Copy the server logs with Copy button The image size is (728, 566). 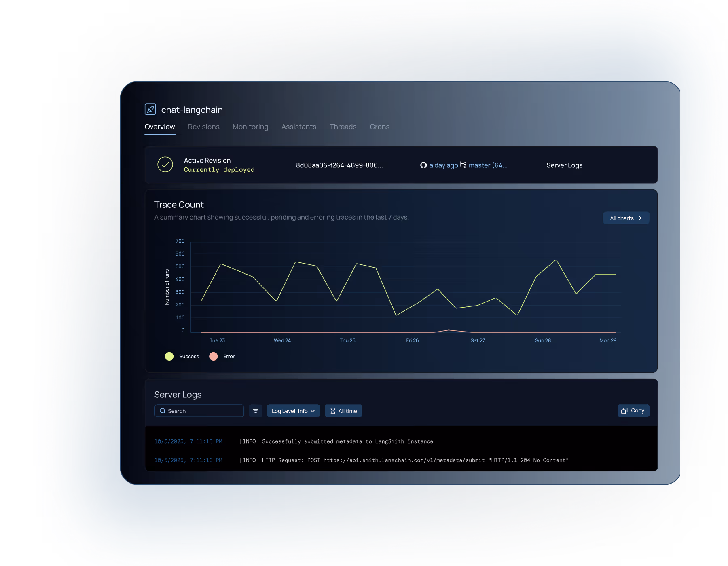click(633, 411)
